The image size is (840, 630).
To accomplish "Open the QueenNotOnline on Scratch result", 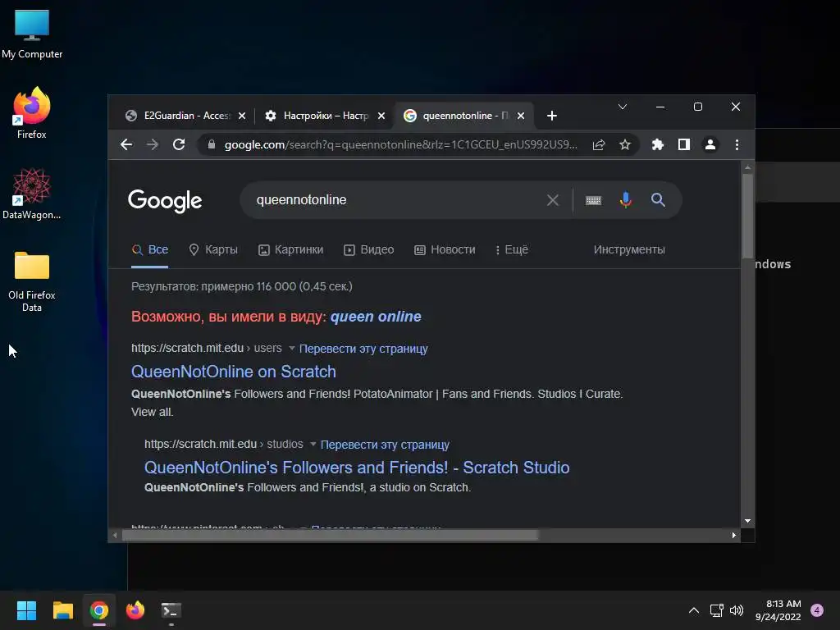I will coord(234,372).
